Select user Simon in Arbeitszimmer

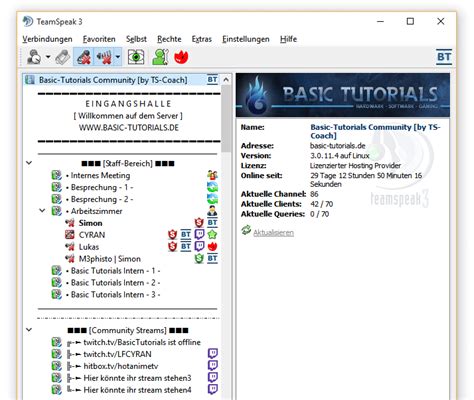point(91,223)
